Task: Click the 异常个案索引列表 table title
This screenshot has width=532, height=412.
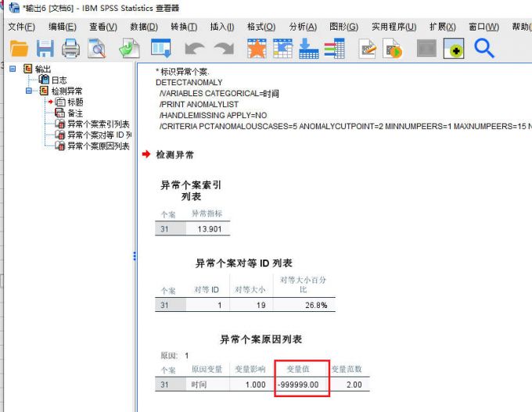Action: (191, 191)
